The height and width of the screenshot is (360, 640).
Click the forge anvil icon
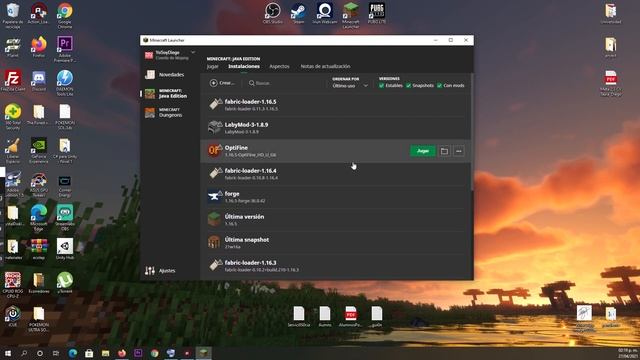point(215,196)
